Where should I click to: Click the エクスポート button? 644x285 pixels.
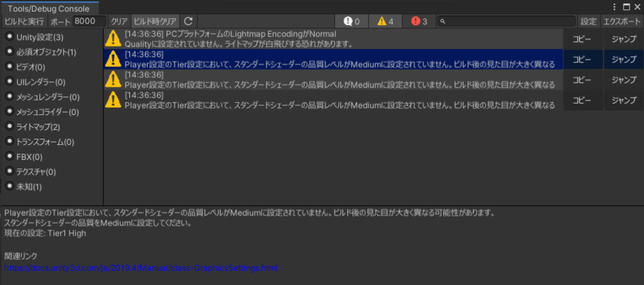622,22
